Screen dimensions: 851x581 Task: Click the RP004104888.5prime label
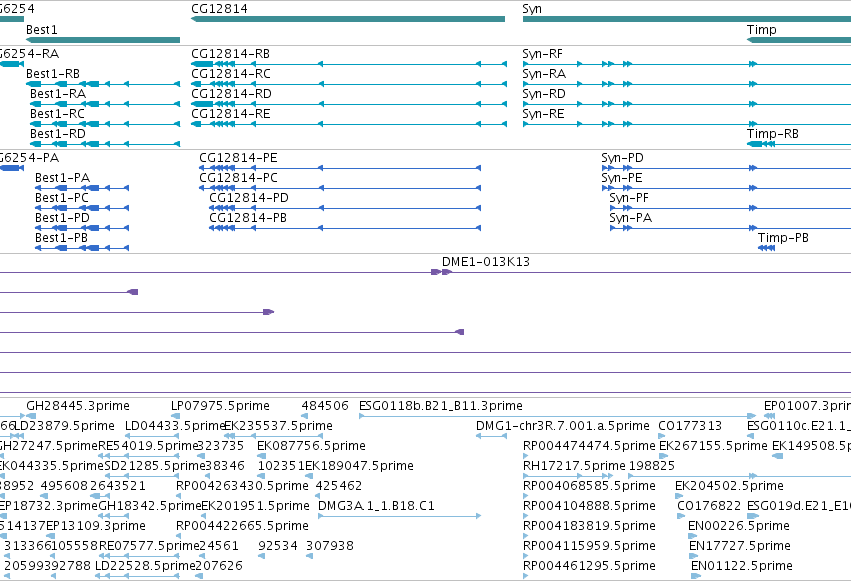[x=589, y=506]
